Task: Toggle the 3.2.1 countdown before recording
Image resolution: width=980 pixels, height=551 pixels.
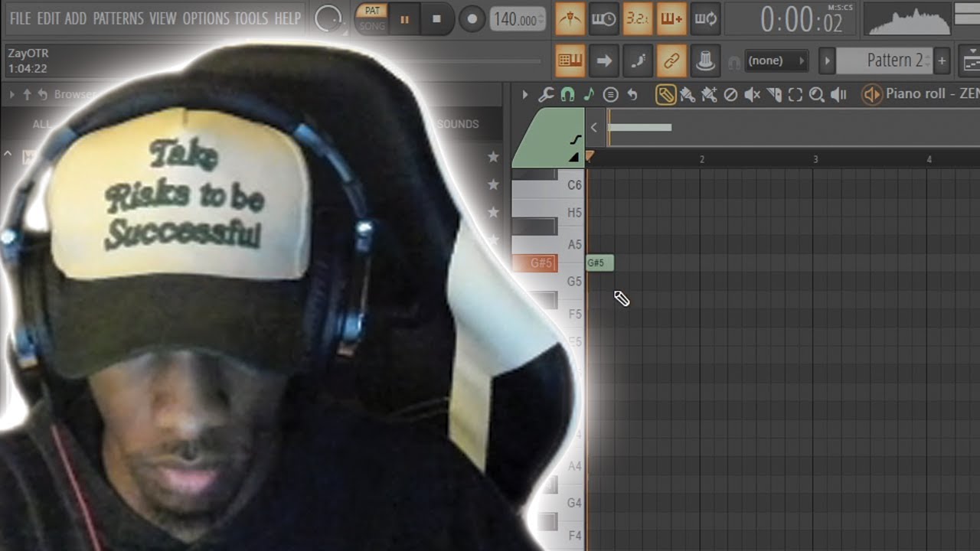Action: [637, 19]
